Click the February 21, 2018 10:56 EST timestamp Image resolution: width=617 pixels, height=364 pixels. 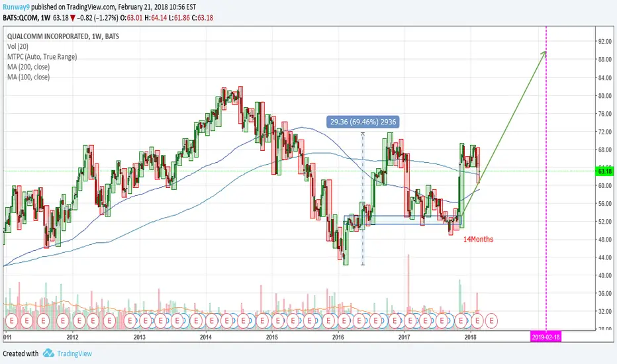tap(157, 7)
